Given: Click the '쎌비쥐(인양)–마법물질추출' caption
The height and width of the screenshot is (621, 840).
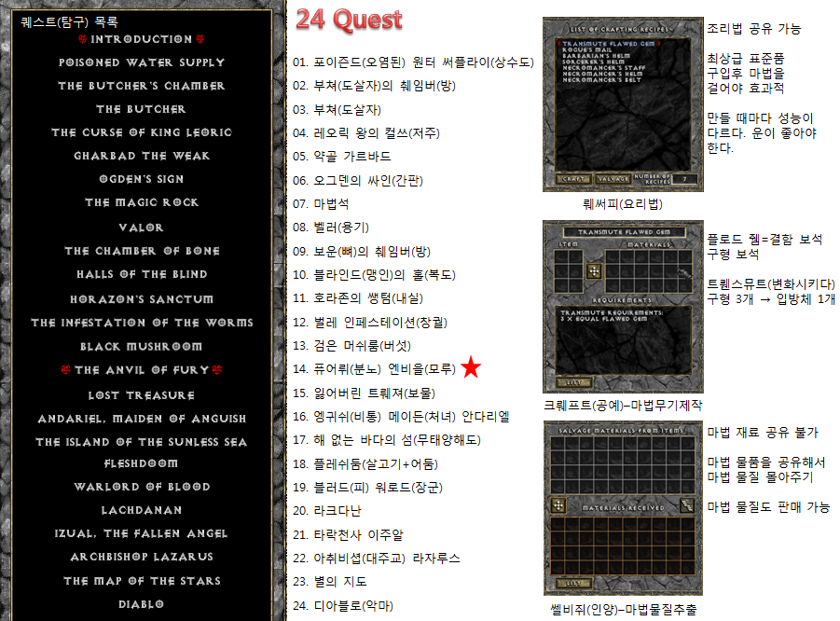Looking at the screenshot, I should 624,609.
